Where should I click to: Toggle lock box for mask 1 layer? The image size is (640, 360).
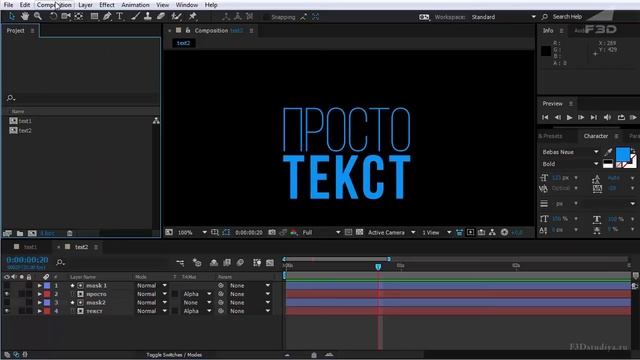[29, 286]
